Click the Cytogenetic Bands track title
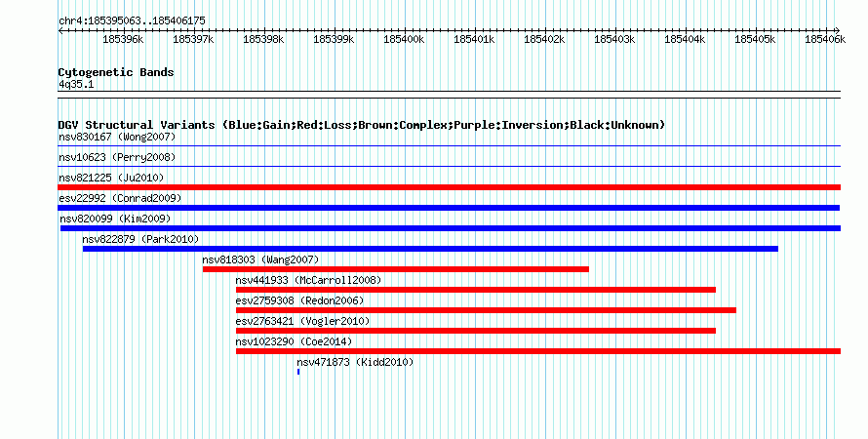The image size is (868, 439). (116, 72)
